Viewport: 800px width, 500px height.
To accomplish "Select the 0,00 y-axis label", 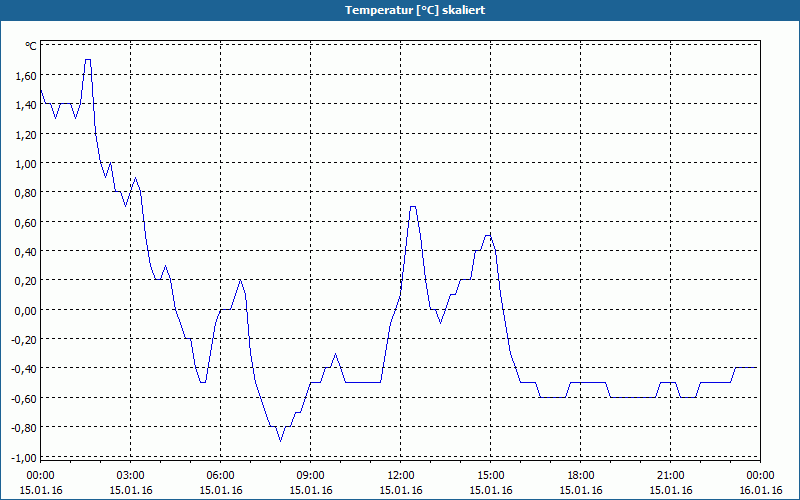I will click(27, 310).
